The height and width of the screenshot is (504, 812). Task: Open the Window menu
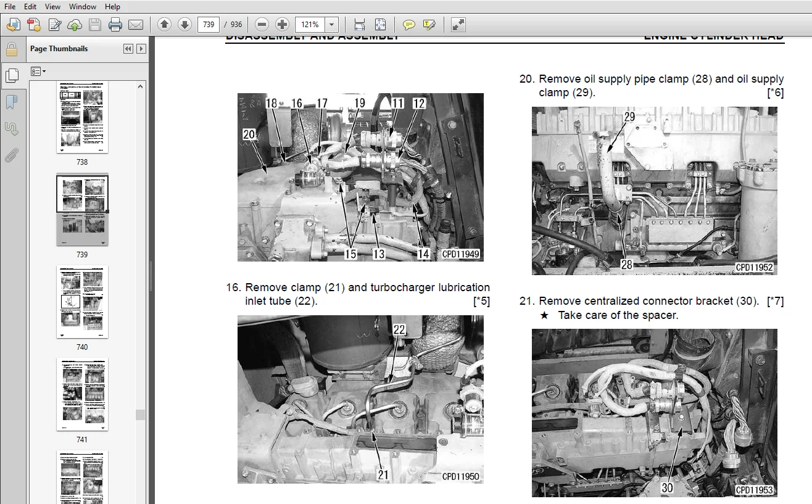tap(82, 6)
